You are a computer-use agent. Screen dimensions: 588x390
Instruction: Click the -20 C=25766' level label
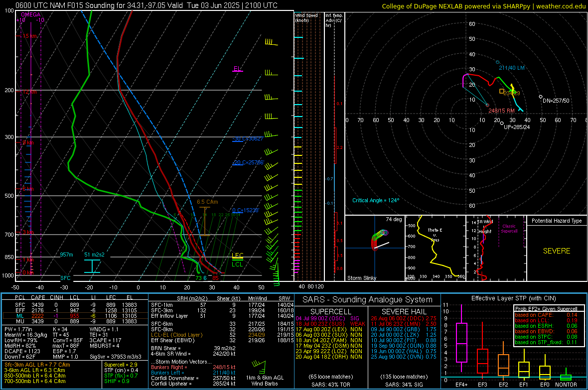pyautogui.click(x=248, y=163)
